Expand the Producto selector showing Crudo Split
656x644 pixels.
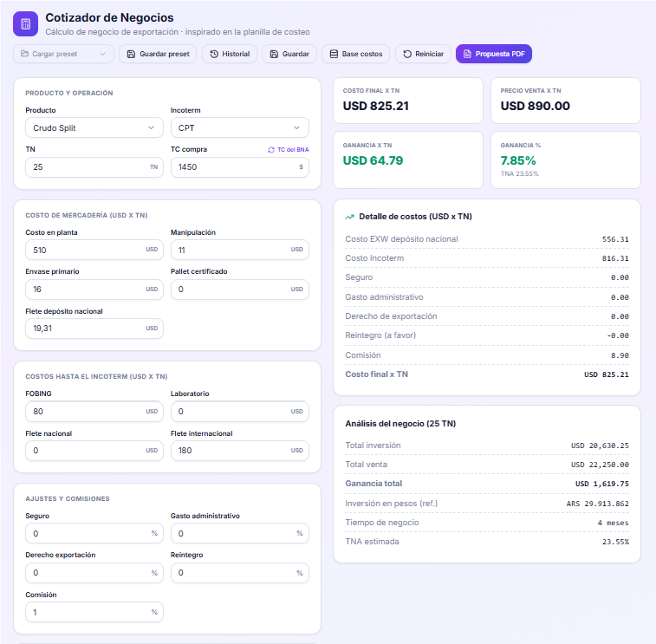click(x=94, y=128)
